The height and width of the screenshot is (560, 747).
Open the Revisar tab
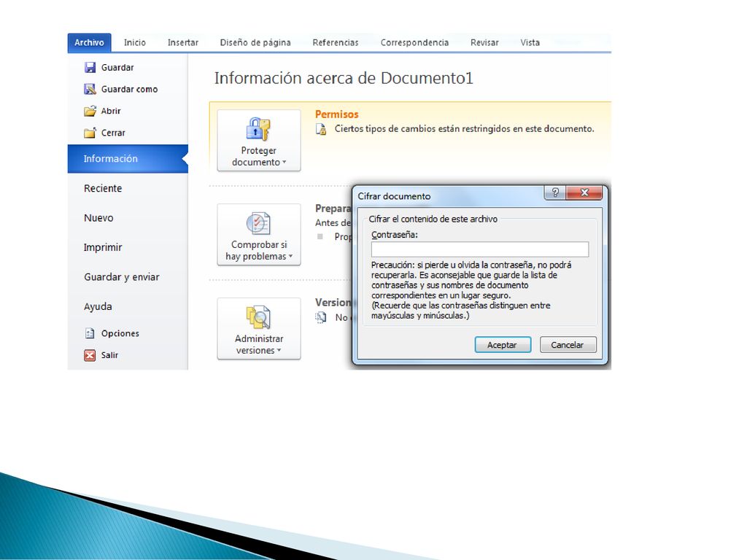tap(484, 42)
